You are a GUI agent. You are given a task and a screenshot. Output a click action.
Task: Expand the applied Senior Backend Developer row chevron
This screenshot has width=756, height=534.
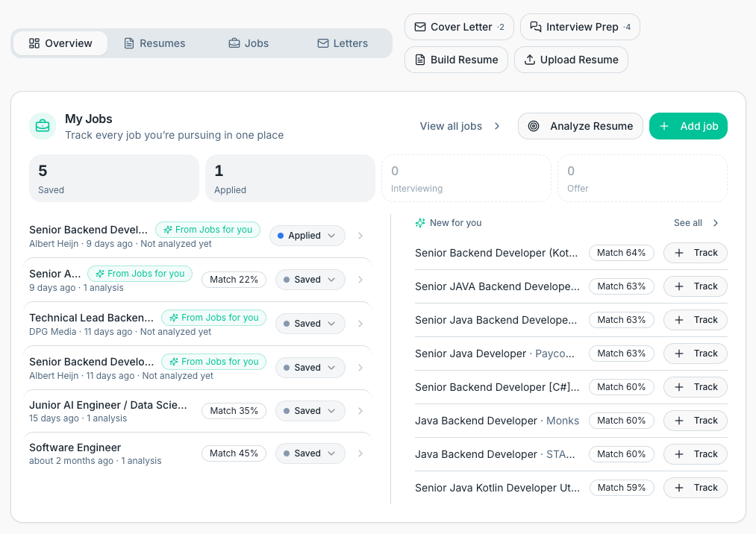pyautogui.click(x=360, y=236)
